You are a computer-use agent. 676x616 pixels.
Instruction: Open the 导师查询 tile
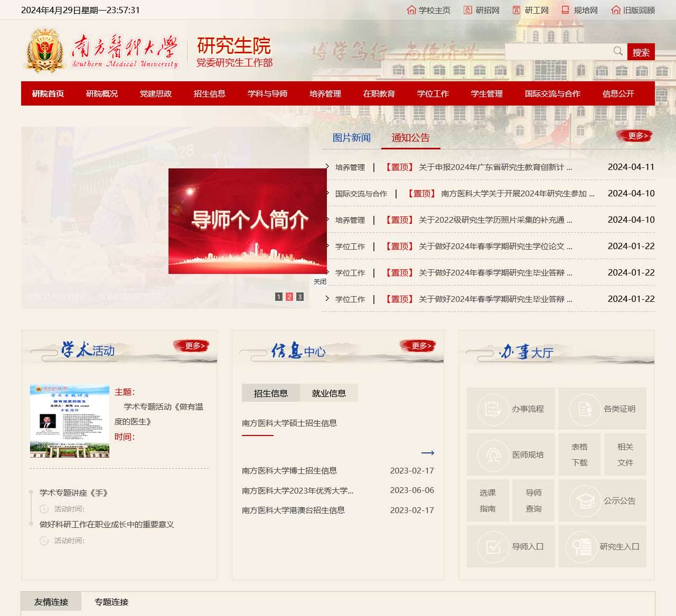533,500
